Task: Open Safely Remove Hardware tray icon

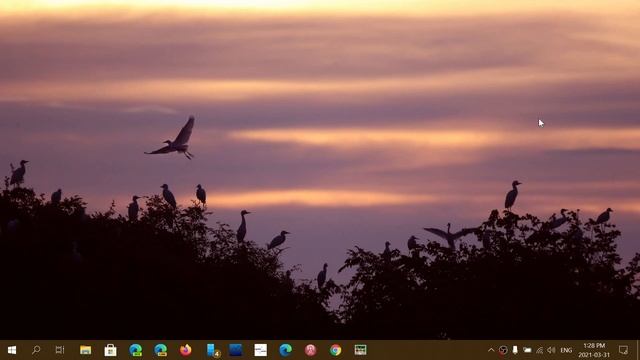Action: click(515, 350)
